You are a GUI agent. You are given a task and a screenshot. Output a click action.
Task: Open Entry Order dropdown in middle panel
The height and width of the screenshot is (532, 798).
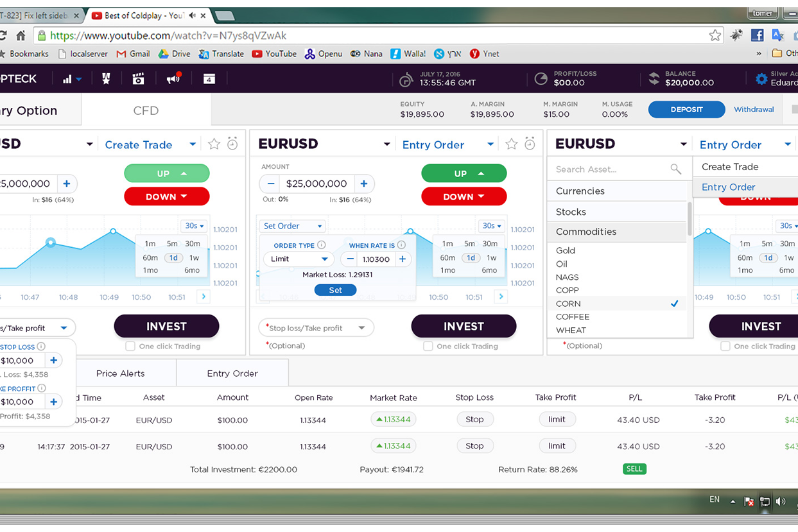pos(448,144)
